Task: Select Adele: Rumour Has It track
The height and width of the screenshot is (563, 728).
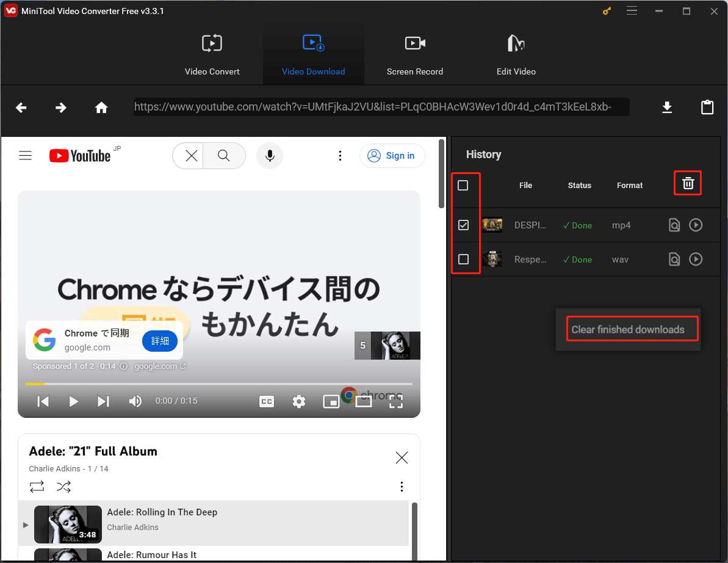Action: click(x=214, y=554)
